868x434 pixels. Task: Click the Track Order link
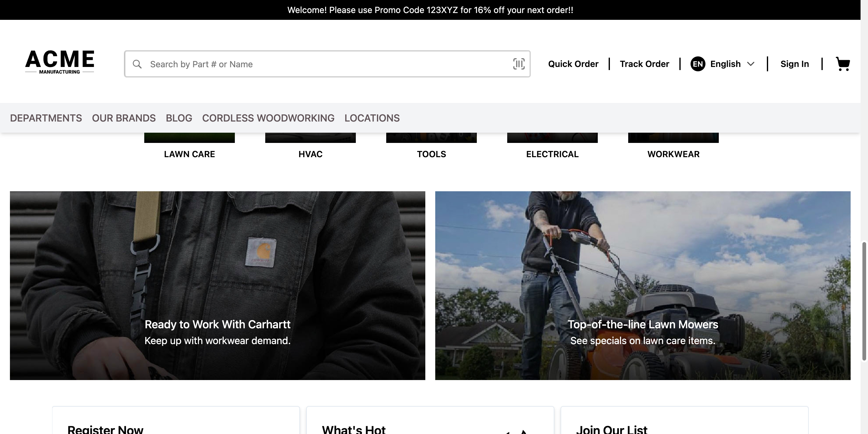point(644,64)
